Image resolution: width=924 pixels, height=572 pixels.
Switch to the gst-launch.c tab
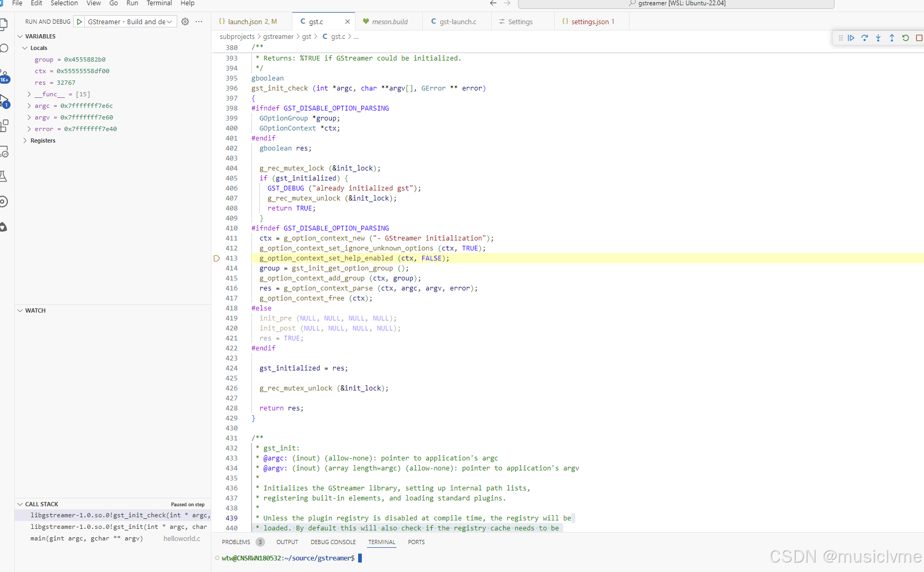pyautogui.click(x=457, y=22)
